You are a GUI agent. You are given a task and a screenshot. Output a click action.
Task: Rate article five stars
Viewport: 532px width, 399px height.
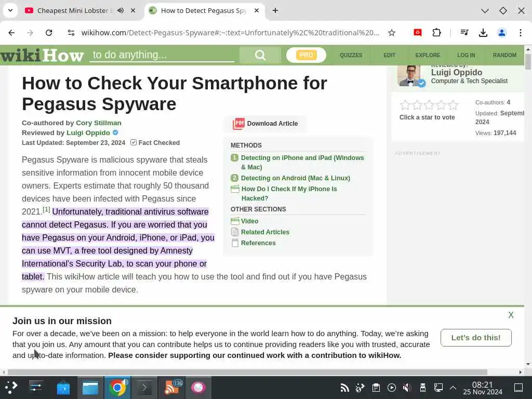tap(453, 105)
